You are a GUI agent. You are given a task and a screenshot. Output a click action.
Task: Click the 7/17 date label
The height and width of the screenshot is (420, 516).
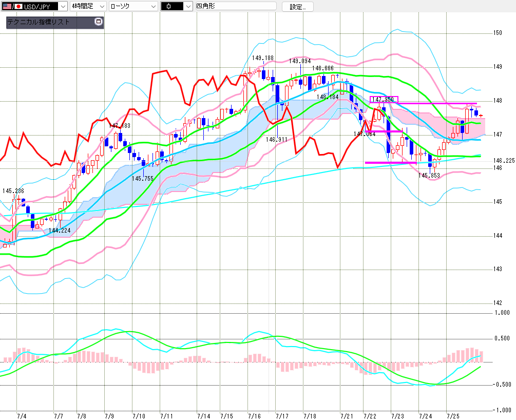click(x=282, y=416)
